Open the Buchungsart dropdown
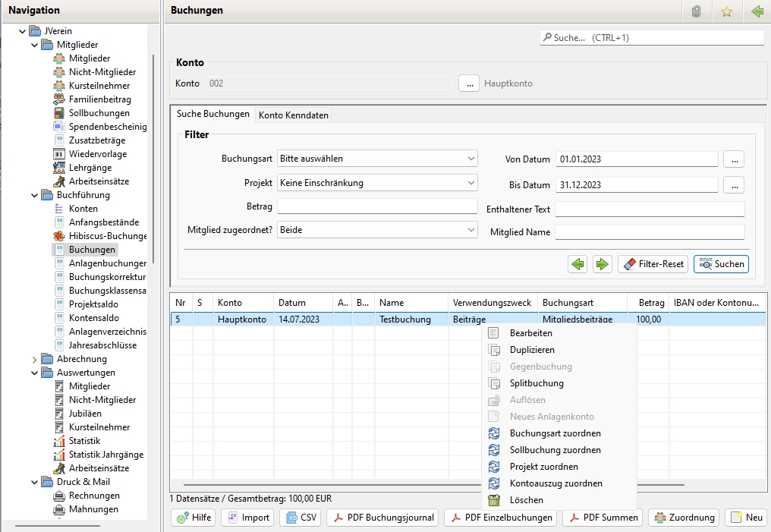 click(377, 159)
